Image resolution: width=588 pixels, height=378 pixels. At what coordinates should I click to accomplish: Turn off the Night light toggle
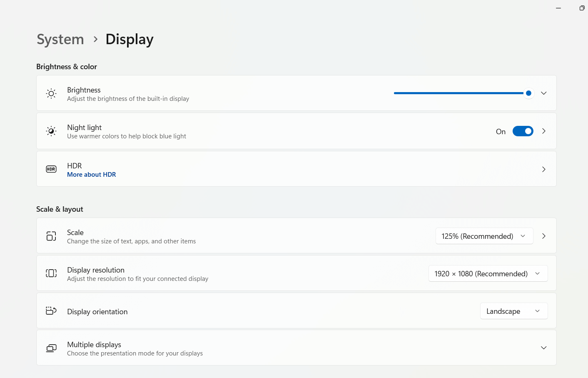pyautogui.click(x=523, y=131)
